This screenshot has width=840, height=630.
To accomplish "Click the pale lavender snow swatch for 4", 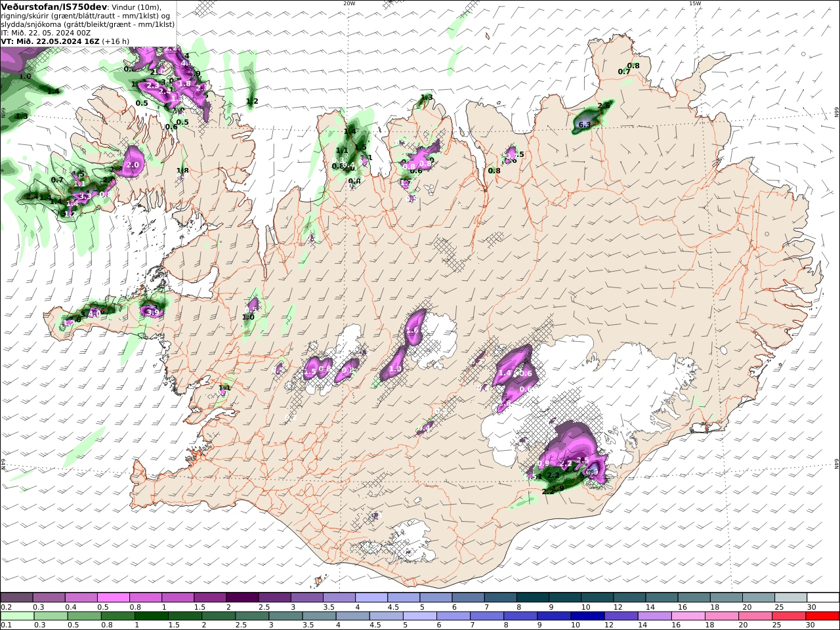I will point(372,598).
